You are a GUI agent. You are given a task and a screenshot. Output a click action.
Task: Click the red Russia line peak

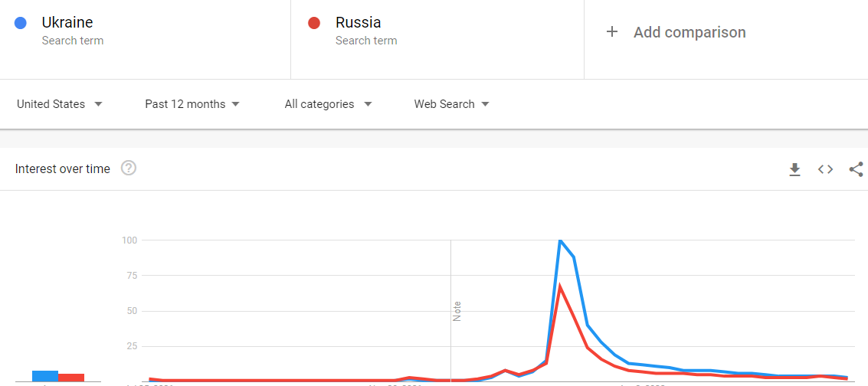click(x=560, y=286)
